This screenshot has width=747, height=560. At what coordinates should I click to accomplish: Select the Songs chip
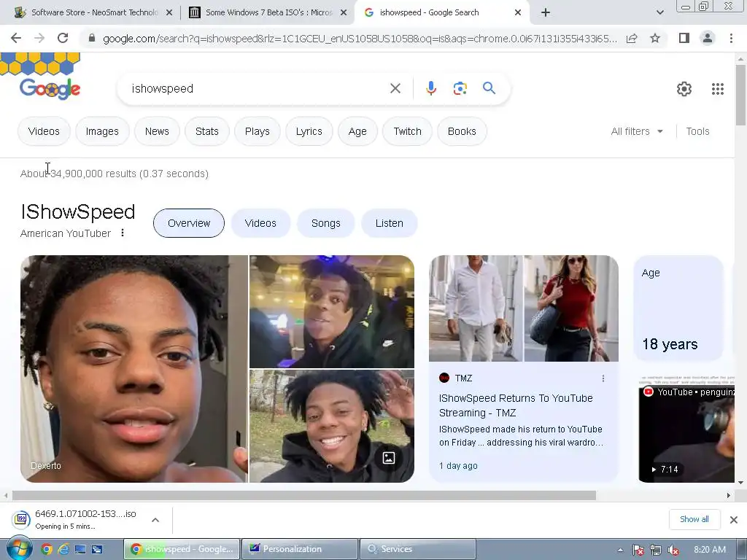point(326,223)
